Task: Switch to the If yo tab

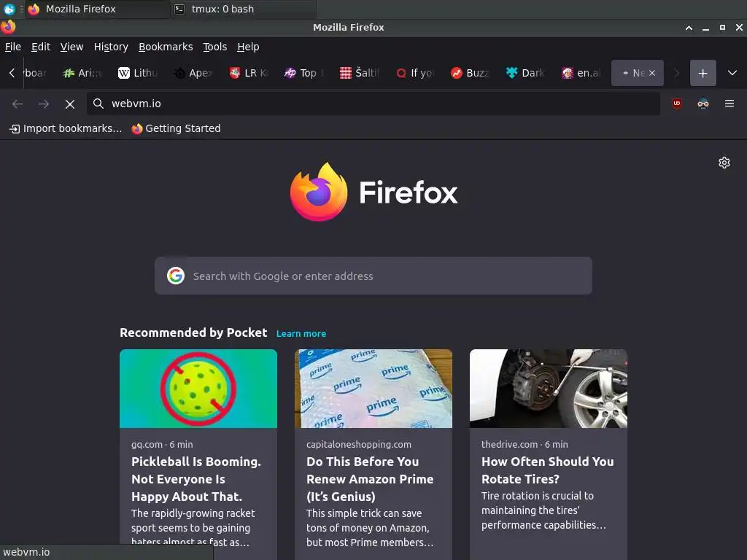Action: pos(414,73)
